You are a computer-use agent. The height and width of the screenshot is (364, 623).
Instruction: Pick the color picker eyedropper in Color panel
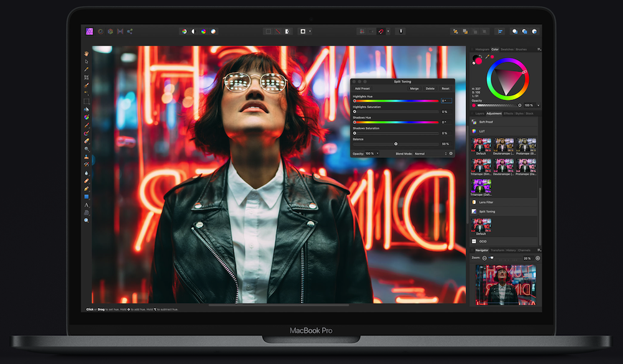pos(487,57)
